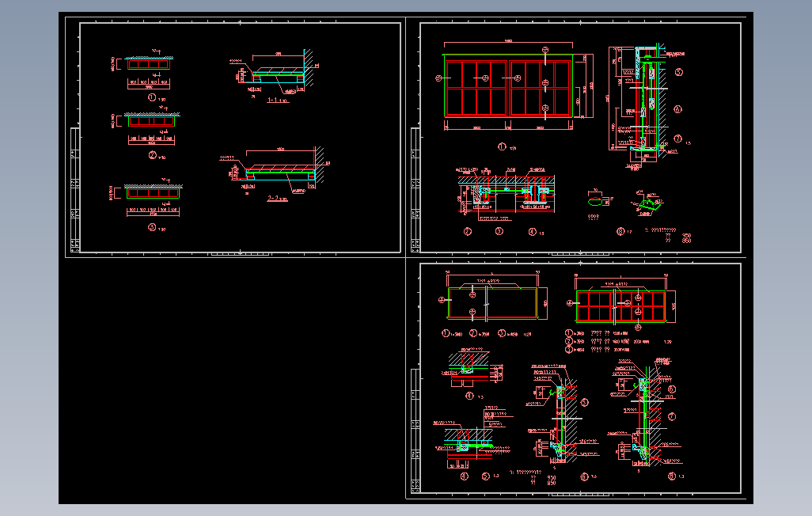Image resolution: width=812 pixels, height=516 pixels.
Task: Select the 2-2 sill section drawing
Action: click(x=273, y=169)
